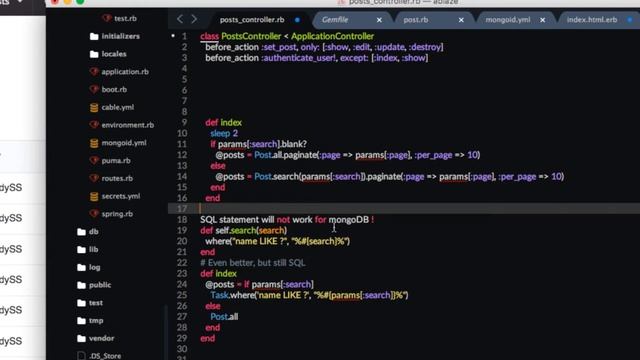
Task: Close the mongoid.yml tab
Action: (x=542, y=20)
